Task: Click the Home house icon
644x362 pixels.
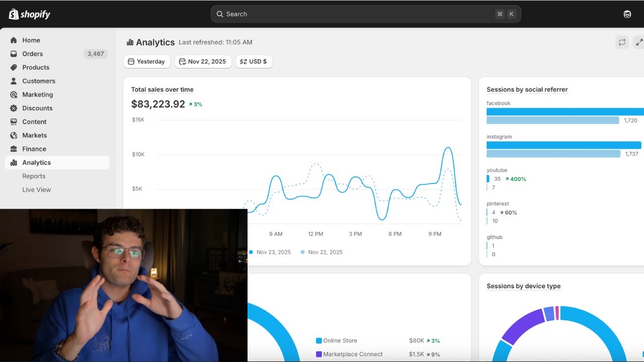Action: coord(14,40)
